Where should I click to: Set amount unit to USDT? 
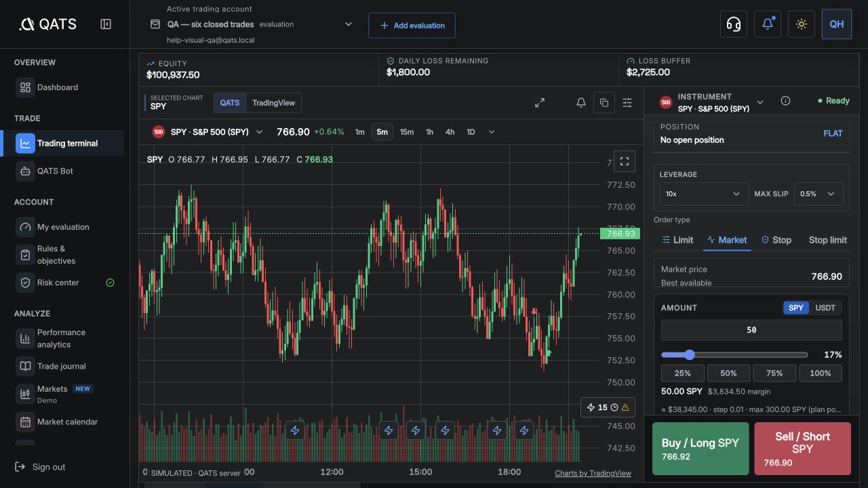[825, 308]
